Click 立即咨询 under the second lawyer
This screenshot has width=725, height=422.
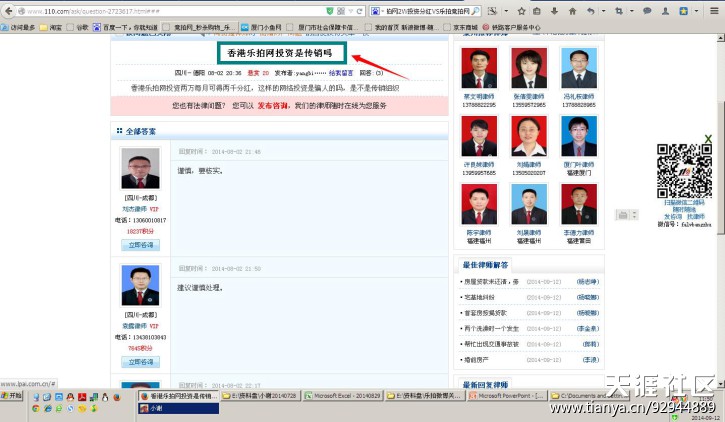(141, 362)
